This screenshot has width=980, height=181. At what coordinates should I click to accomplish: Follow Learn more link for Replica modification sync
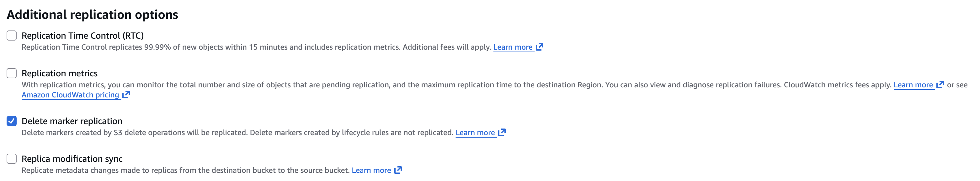[x=371, y=170]
